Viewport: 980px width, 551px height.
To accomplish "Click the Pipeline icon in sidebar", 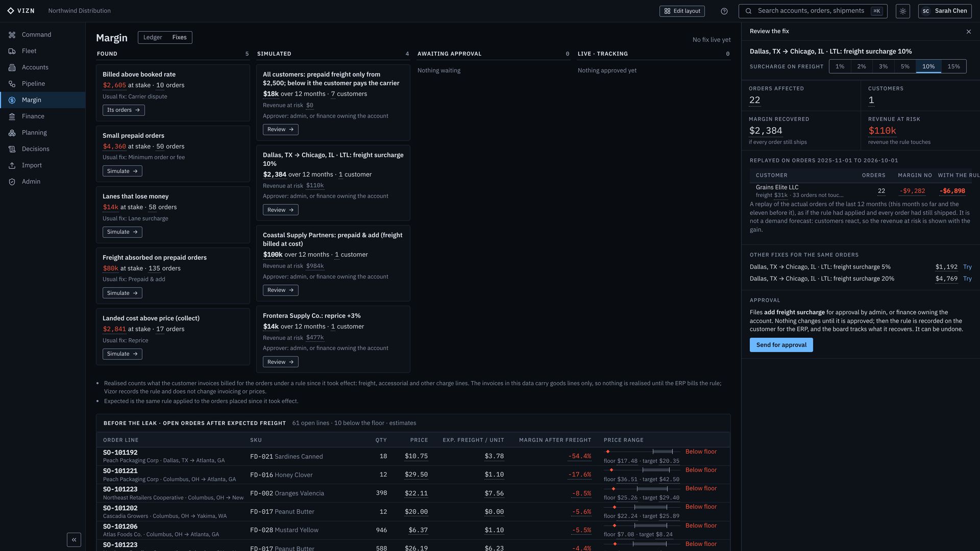I will (12, 84).
